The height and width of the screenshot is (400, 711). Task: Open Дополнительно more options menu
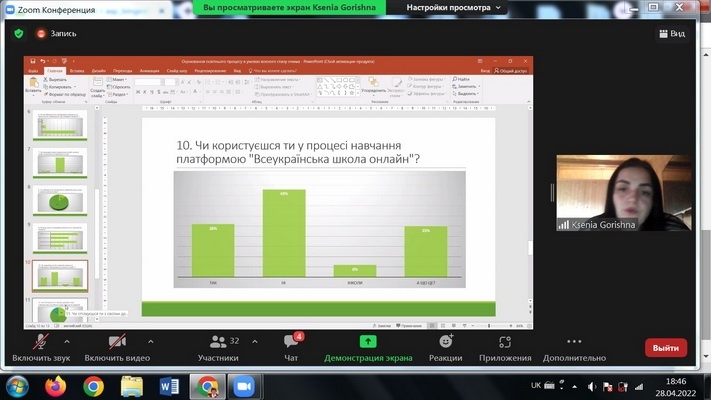tap(574, 345)
